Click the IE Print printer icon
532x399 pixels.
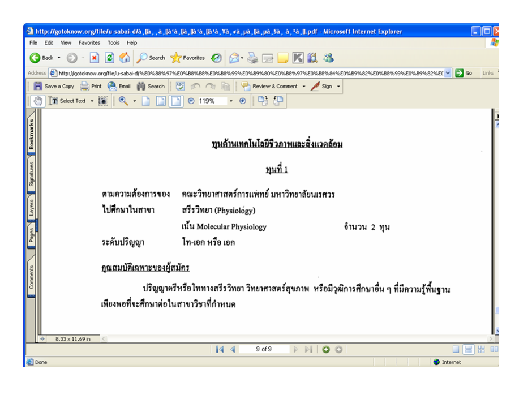tap(252, 58)
